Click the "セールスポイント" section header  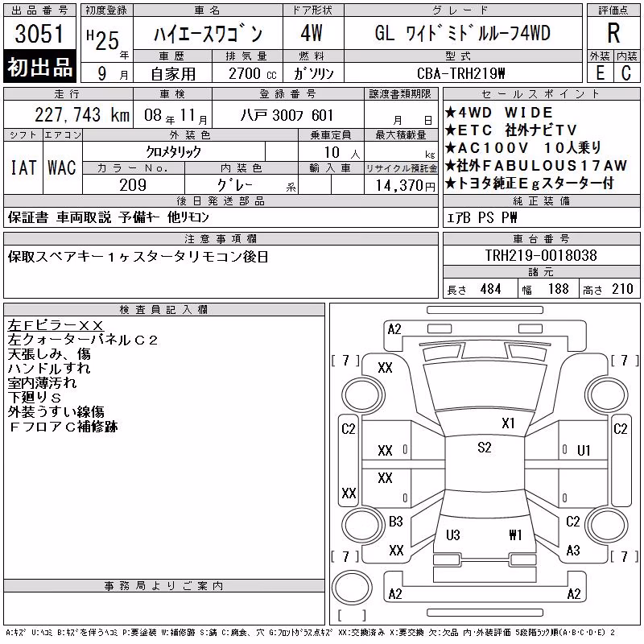pos(541,94)
